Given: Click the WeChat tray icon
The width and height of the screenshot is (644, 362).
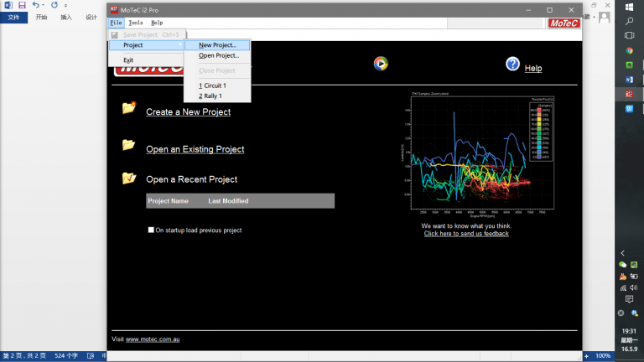Looking at the screenshot, I should (623, 265).
